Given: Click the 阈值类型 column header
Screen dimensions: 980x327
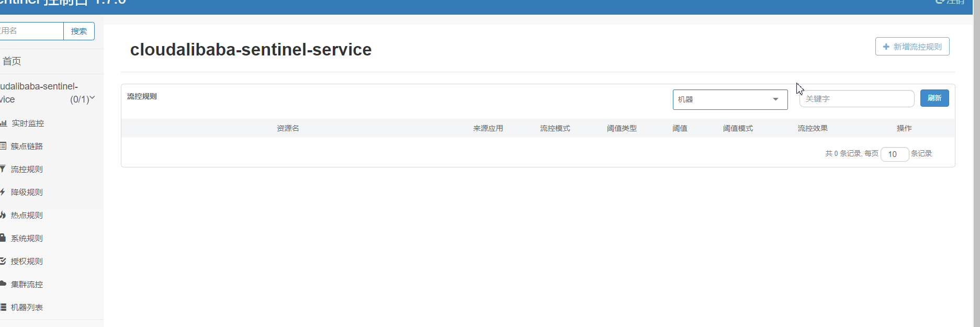Looking at the screenshot, I should (x=622, y=128).
